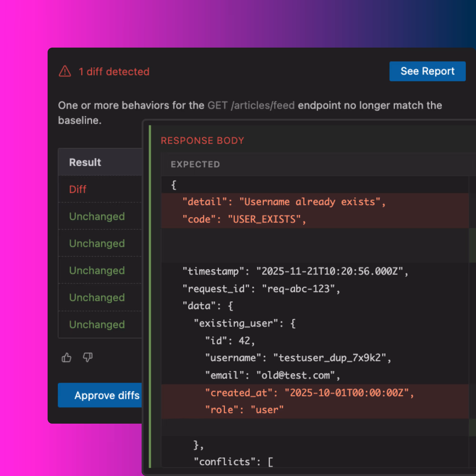
Task: Select the last Unchanged result row
Action: pyautogui.click(x=97, y=324)
